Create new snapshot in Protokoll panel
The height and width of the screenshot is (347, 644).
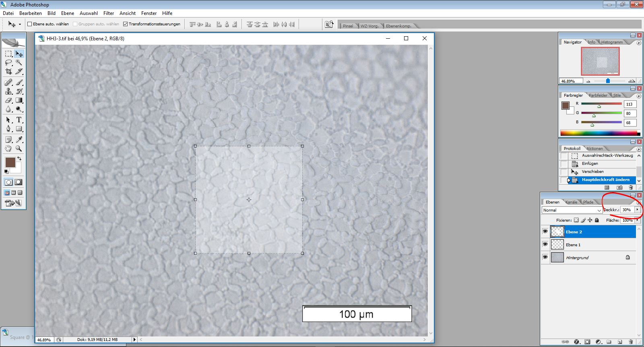[619, 187]
